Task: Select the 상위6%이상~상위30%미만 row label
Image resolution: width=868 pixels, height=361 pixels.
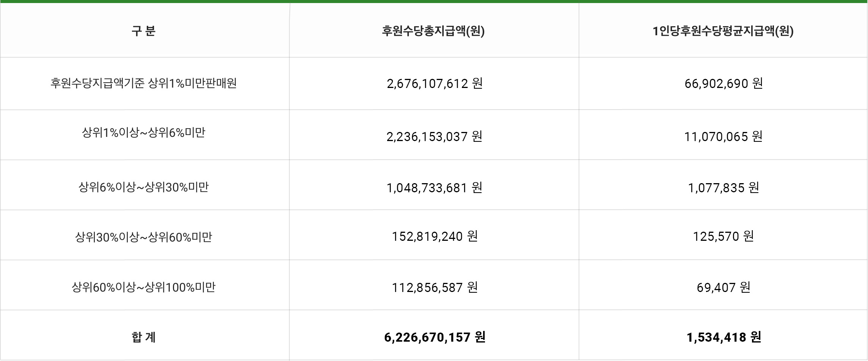Action: coord(143,187)
